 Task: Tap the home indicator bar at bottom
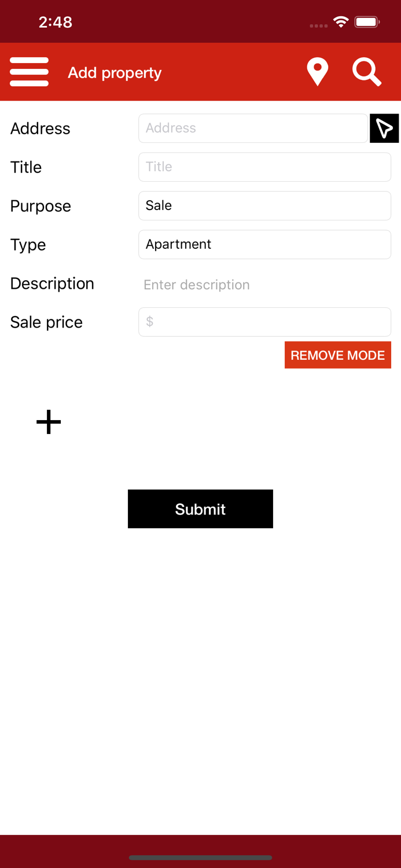pos(200,858)
